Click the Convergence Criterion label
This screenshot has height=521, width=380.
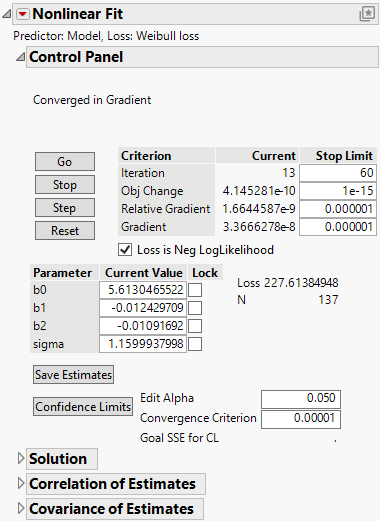tap(198, 418)
